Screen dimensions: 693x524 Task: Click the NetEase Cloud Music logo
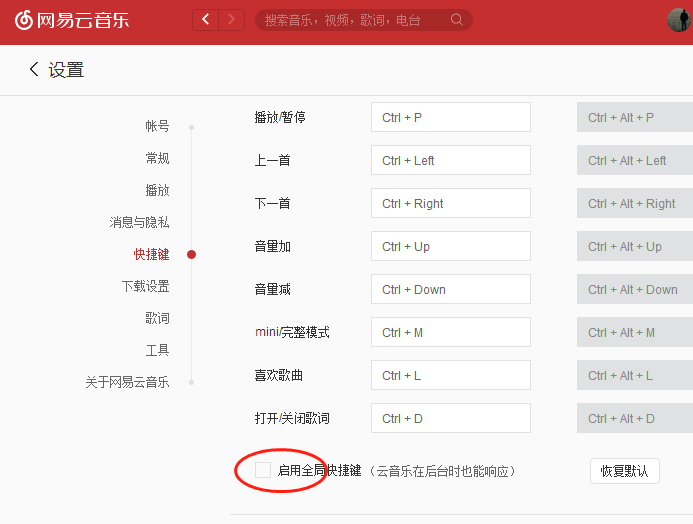click(x=72, y=20)
